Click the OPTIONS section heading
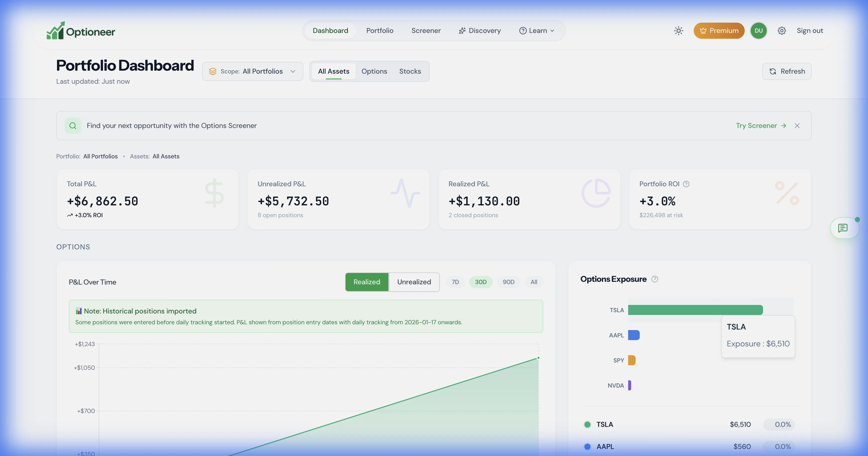Viewport: 868px width, 456px height. (73, 247)
